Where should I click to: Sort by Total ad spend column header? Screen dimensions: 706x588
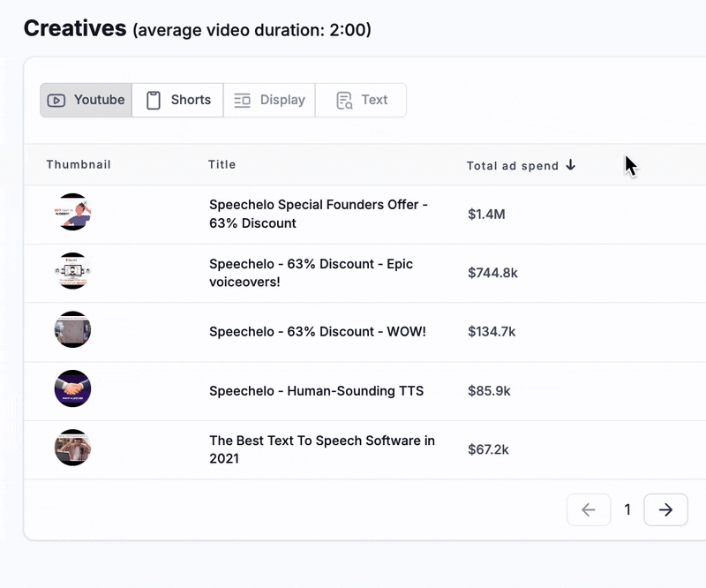[513, 165]
